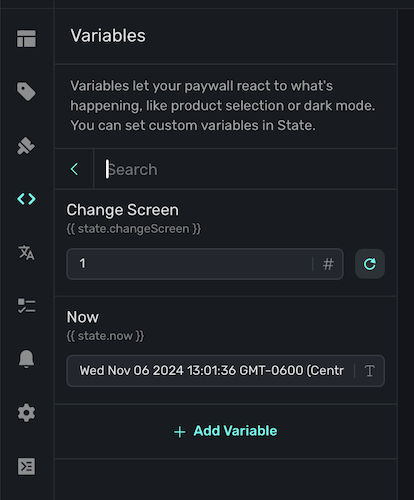
Task: Select the theme paintbrush icon in sidebar
Action: tap(26, 146)
